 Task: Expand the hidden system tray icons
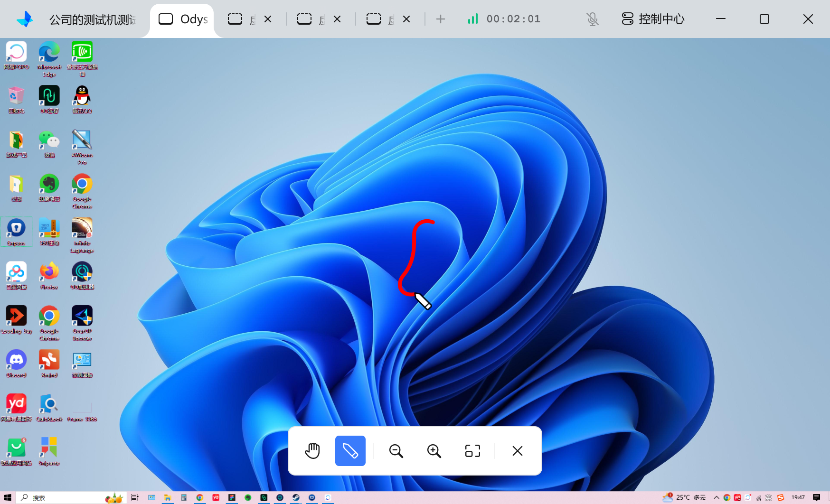point(717,497)
